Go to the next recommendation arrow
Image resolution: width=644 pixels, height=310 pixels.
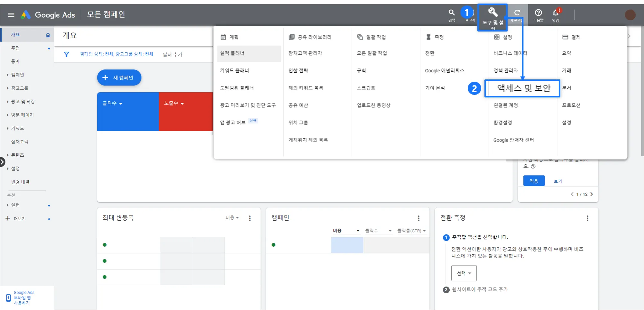point(592,194)
